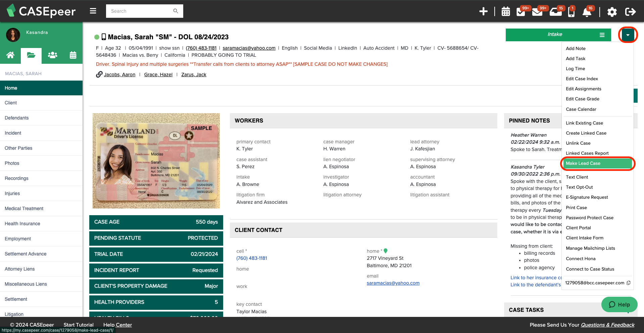This screenshot has width=644, height=333.
Task: Choose E-Signature Request
Action: [x=587, y=197]
